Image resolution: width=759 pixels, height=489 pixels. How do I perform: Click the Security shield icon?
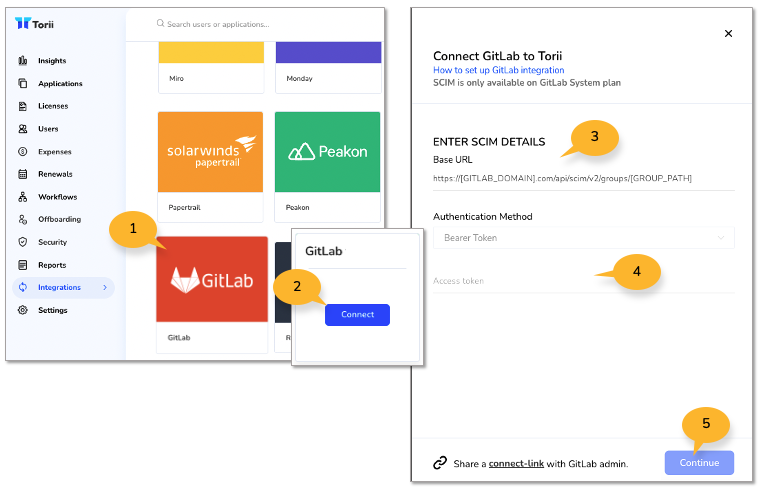[x=23, y=242]
